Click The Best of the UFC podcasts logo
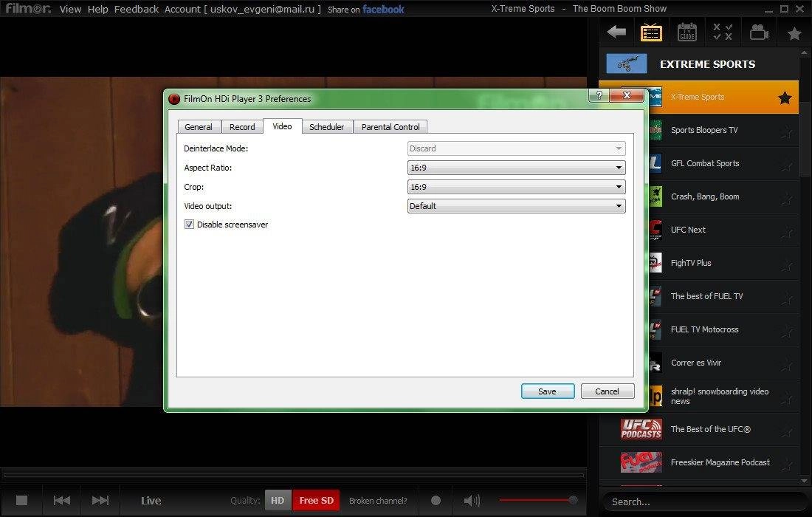 (641, 429)
